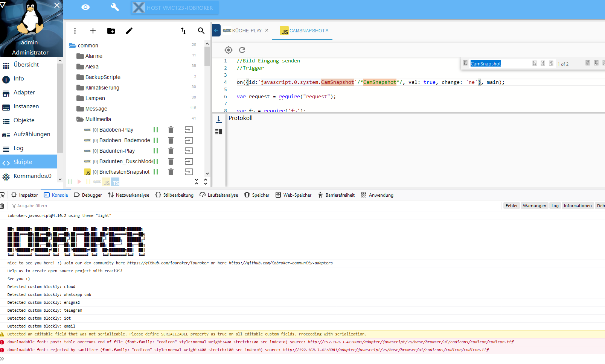Delete the Badoben-Play script via trash icon
This screenshot has height=364, width=605.
[x=171, y=130]
